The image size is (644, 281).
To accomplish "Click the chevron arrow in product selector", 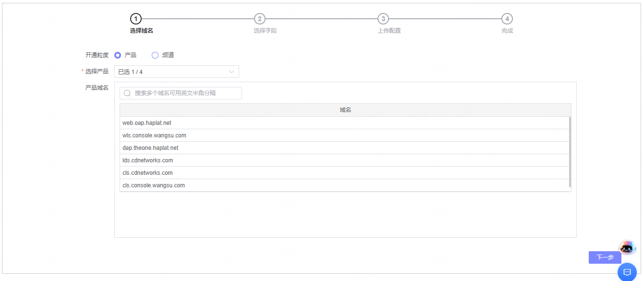I will click(232, 72).
